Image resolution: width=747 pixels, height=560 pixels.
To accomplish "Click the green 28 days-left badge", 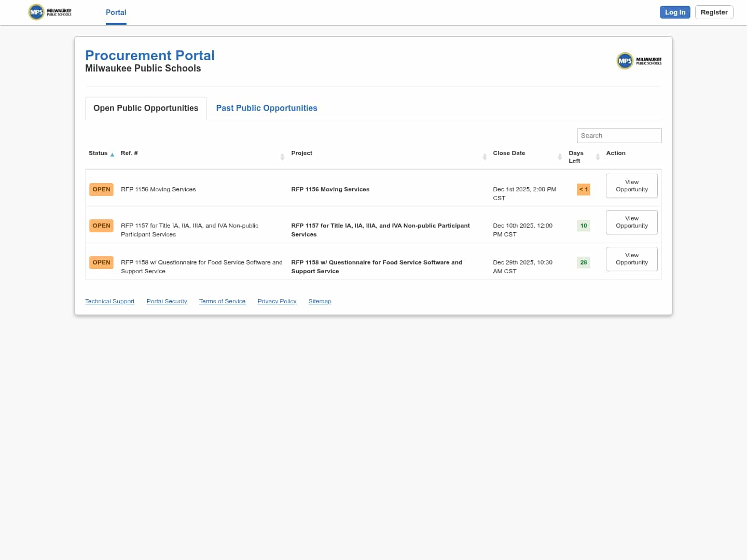I will pyautogui.click(x=584, y=262).
